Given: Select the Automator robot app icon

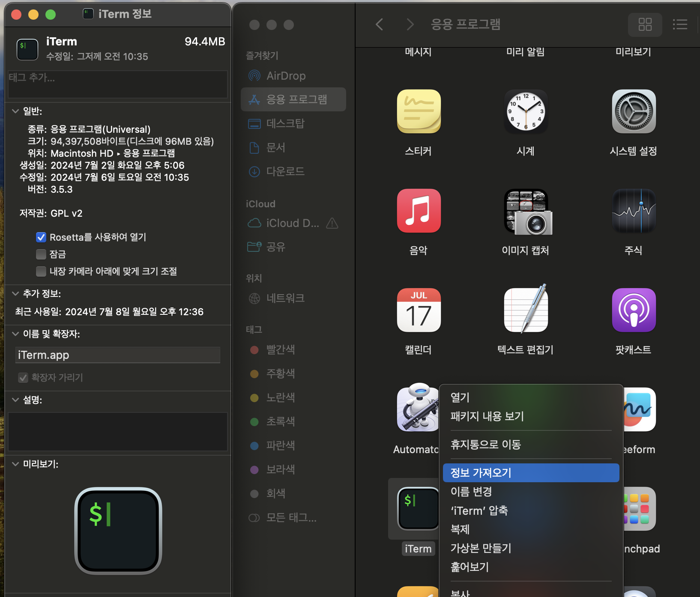Looking at the screenshot, I should [x=418, y=408].
